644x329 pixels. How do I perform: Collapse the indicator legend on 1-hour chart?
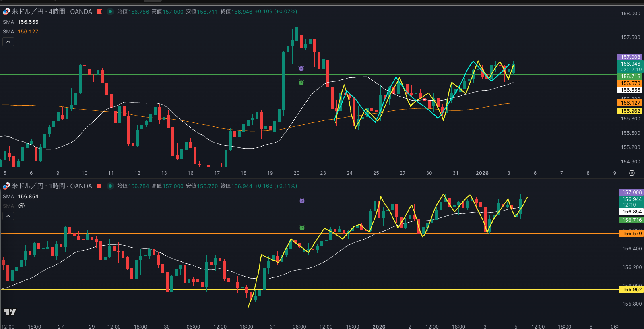click(x=8, y=216)
